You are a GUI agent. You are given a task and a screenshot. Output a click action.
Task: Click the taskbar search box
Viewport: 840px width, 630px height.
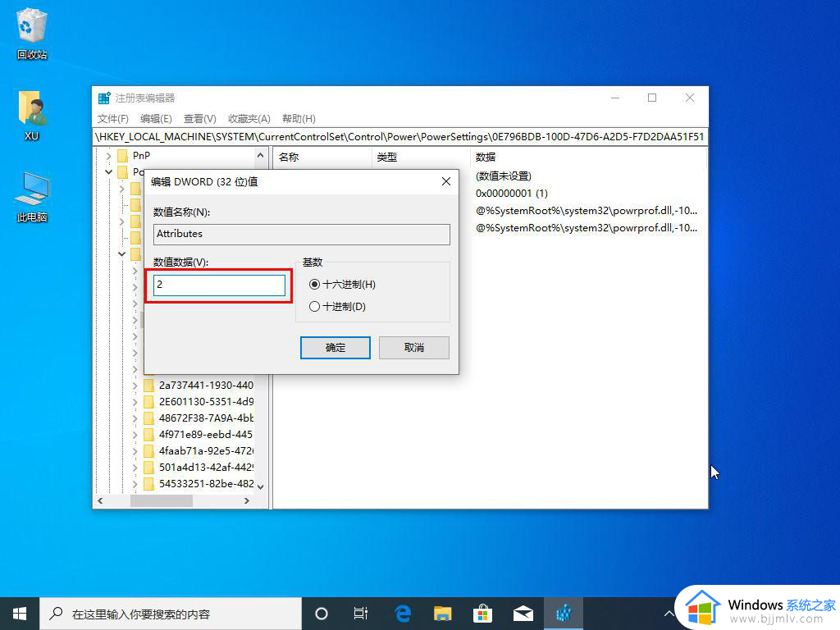click(x=171, y=614)
